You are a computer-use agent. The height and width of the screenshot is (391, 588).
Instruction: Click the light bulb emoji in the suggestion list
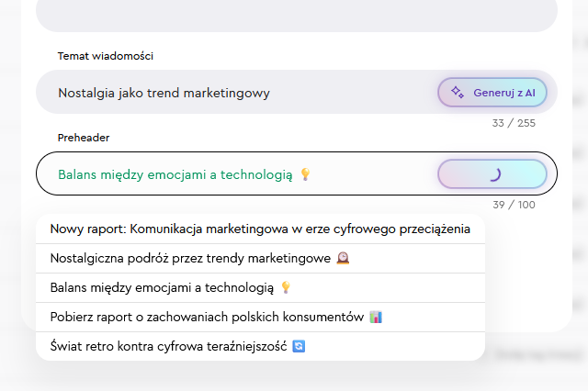pos(287,288)
